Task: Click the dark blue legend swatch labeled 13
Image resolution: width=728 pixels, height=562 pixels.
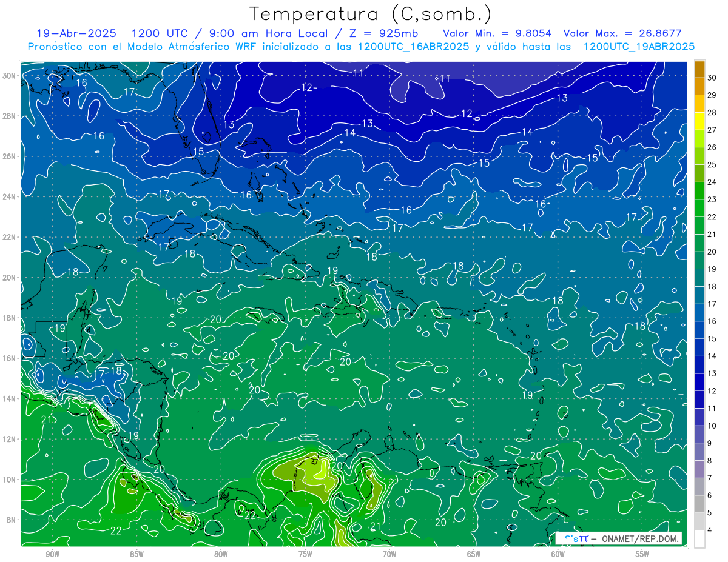Action: [699, 365]
